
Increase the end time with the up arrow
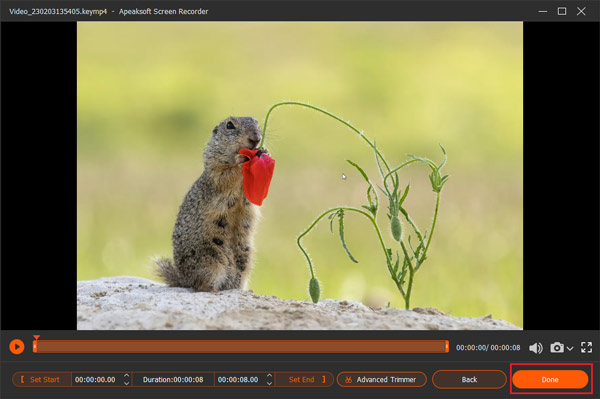tap(269, 376)
